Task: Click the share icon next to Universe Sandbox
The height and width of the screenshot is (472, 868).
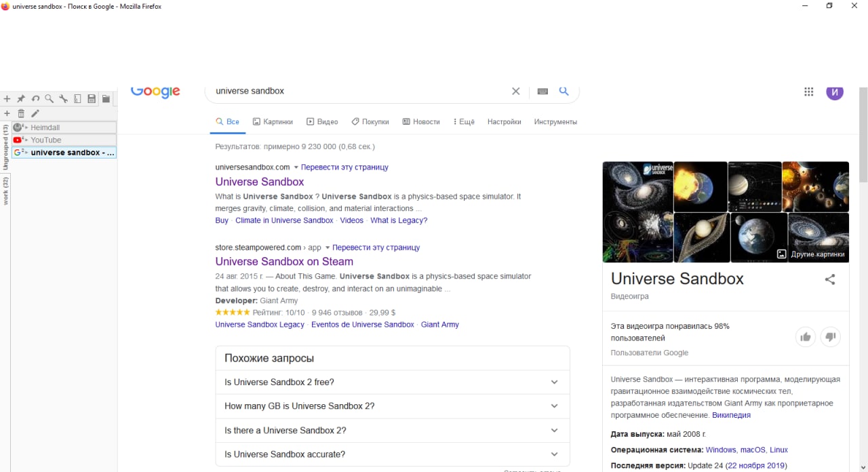Action: 830,279
